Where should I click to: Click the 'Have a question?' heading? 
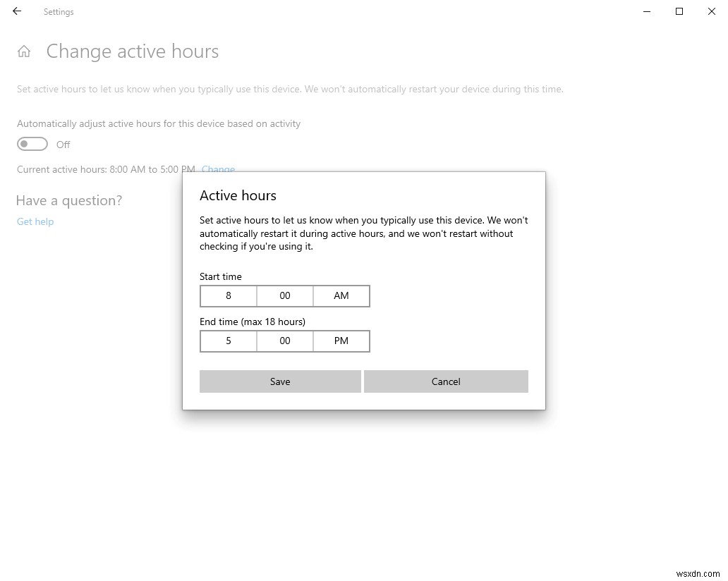click(69, 200)
